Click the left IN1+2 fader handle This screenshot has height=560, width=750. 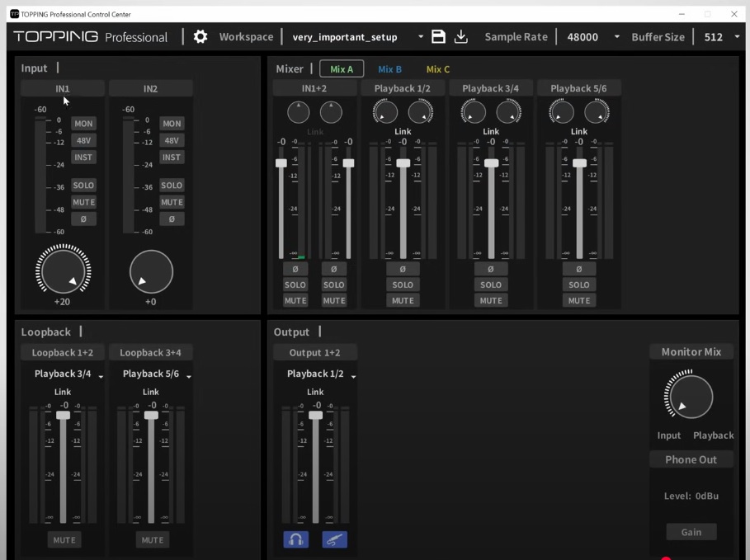[281, 163]
